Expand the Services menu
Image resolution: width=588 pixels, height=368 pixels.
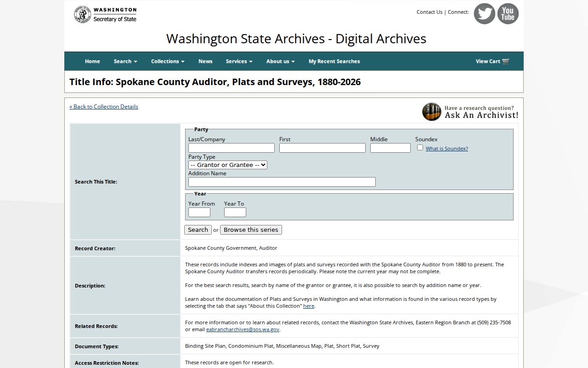pyautogui.click(x=239, y=61)
